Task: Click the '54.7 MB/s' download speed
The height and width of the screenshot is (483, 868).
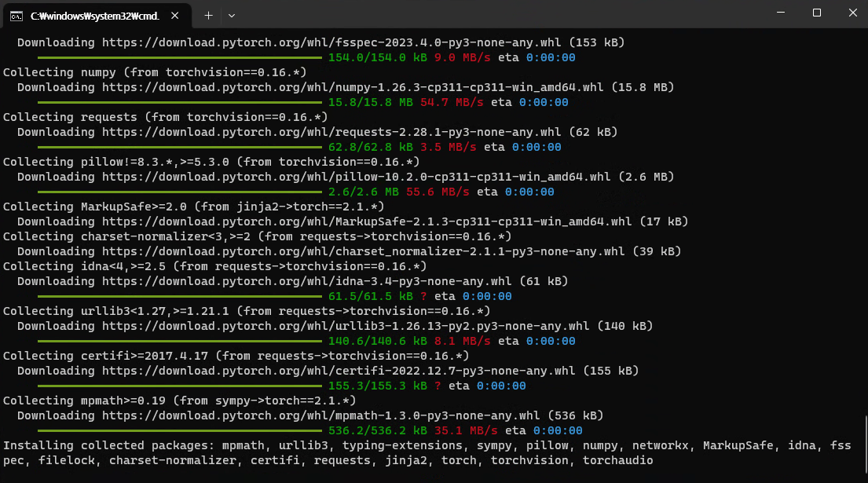Action: pyautogui.click(x=452, y=102)
